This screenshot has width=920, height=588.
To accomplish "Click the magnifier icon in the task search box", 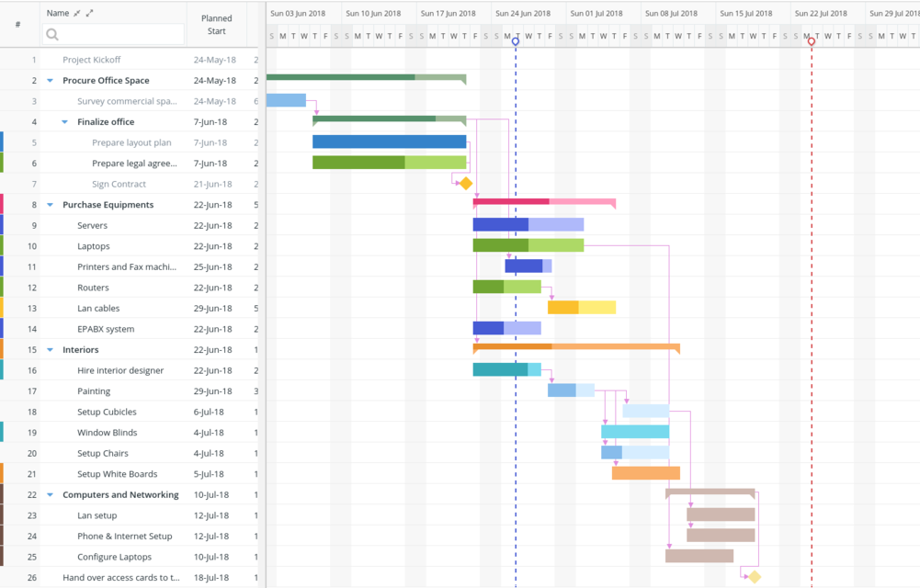I will [x=51, y=33].
